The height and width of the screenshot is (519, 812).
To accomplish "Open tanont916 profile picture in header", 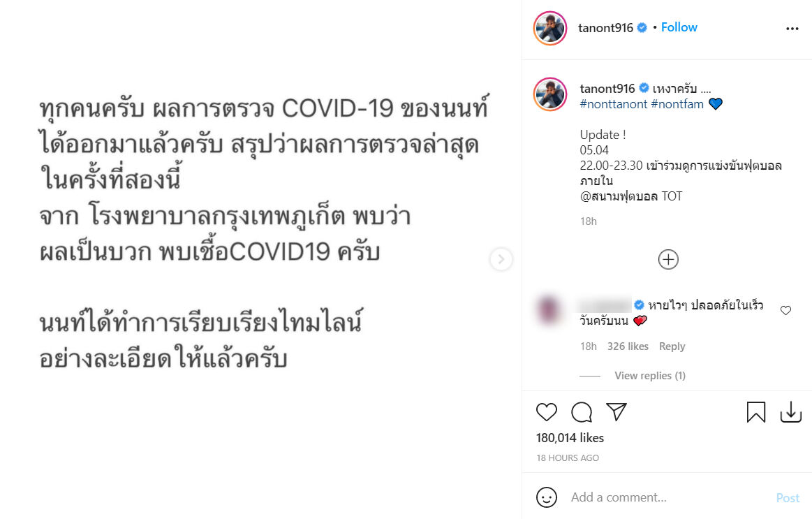I will 550,29.
